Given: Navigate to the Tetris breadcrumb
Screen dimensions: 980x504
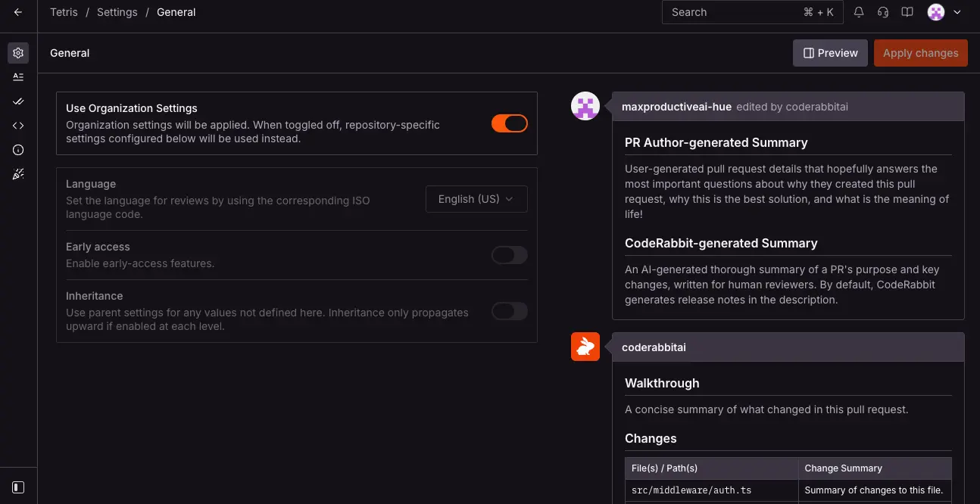Looking at the screenshot, I should tap(63, 12).
